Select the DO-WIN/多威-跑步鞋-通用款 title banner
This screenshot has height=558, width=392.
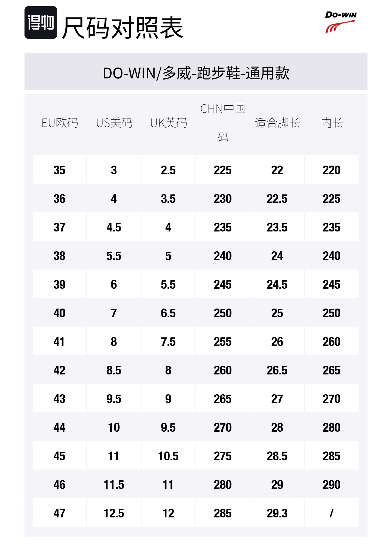(196, 71)
